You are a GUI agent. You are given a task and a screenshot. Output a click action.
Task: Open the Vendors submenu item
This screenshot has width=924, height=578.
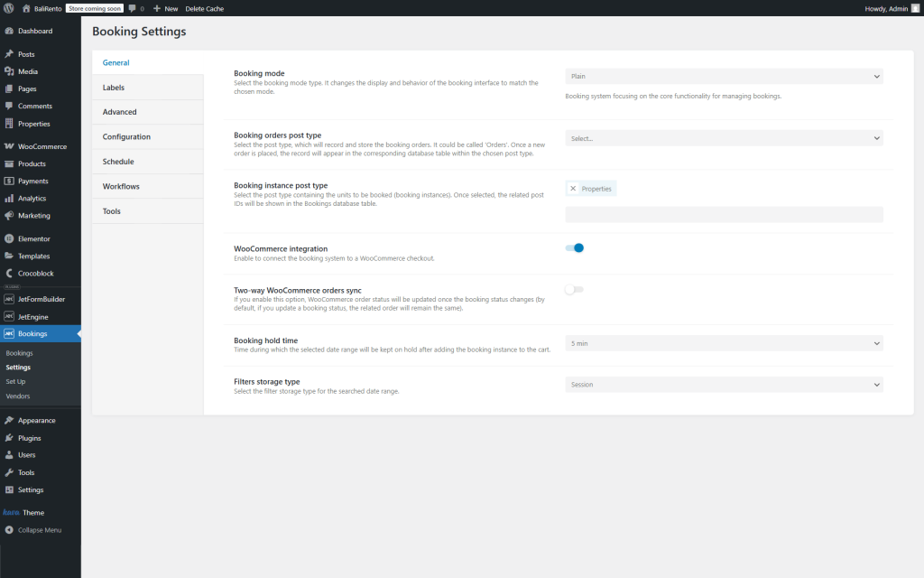(x=18, y=396)
